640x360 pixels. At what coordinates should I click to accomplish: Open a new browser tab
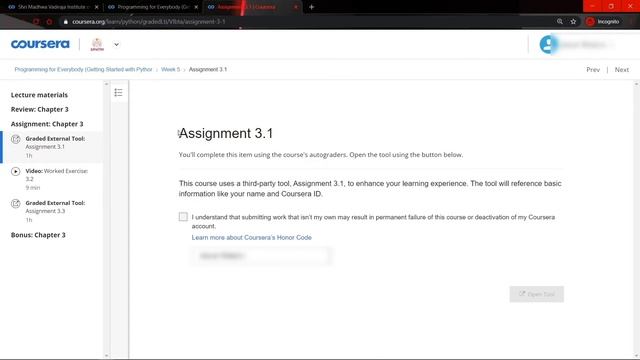point(311,7)
